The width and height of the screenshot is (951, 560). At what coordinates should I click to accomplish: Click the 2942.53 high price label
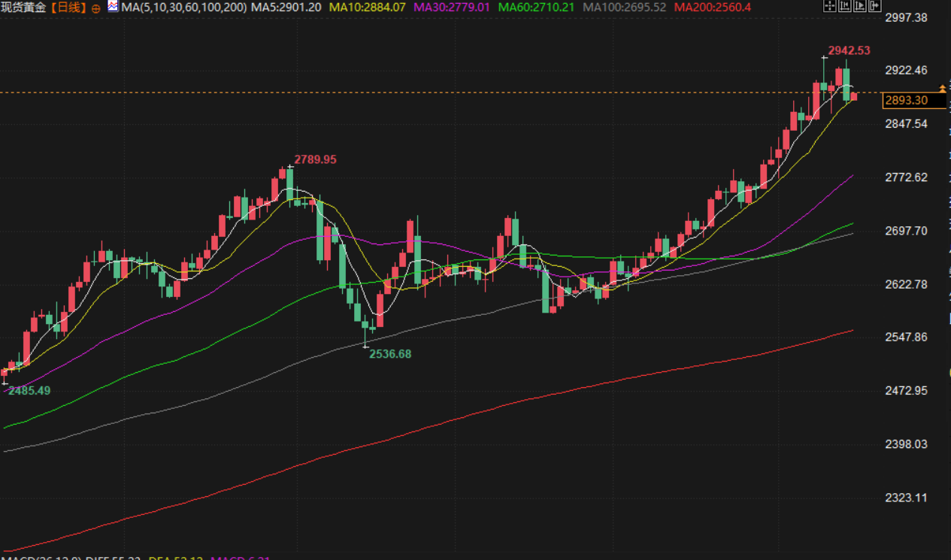pos(849,50)
